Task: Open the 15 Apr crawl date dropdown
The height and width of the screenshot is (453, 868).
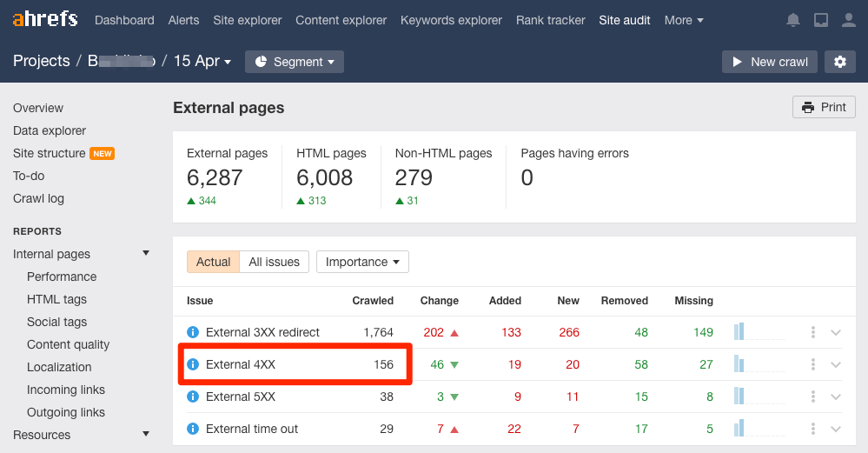Action: coord(202,62)
